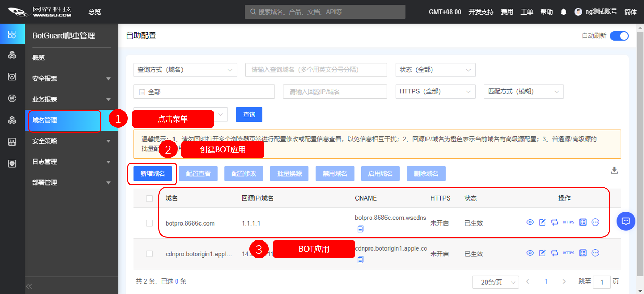Click the search magnifier icon
Screen dimensions: 644x294
[x=253, y=12]
